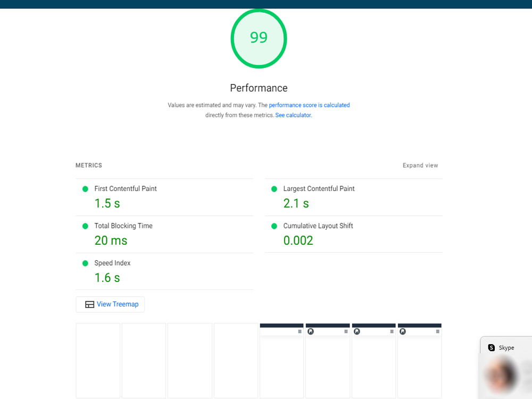
Task: Click the 0.002 layout shift value
Action: pos(298,240)
